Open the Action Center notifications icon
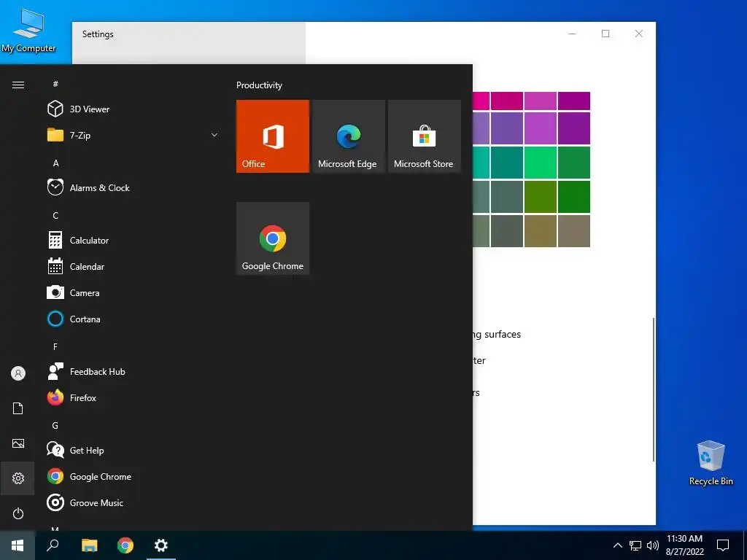 coord(723,545)
